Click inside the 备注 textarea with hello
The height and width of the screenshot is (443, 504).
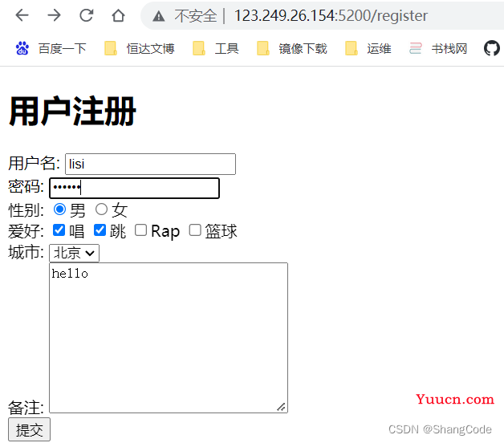point(169,338)
